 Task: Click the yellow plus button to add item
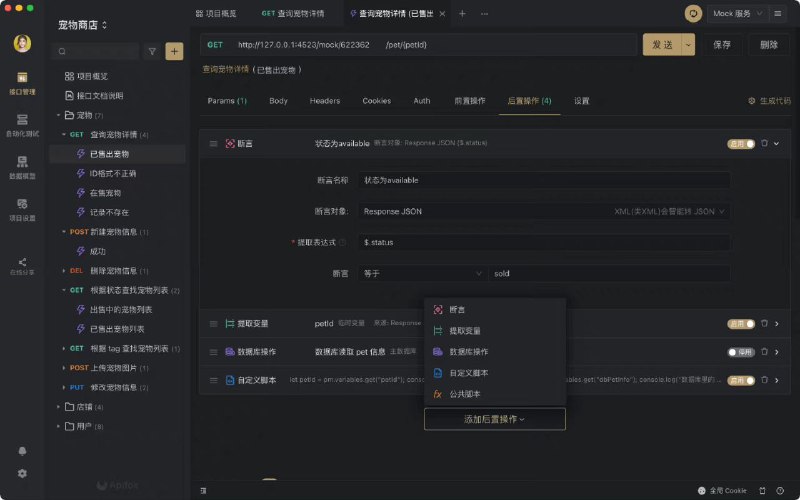pos(174,51)
